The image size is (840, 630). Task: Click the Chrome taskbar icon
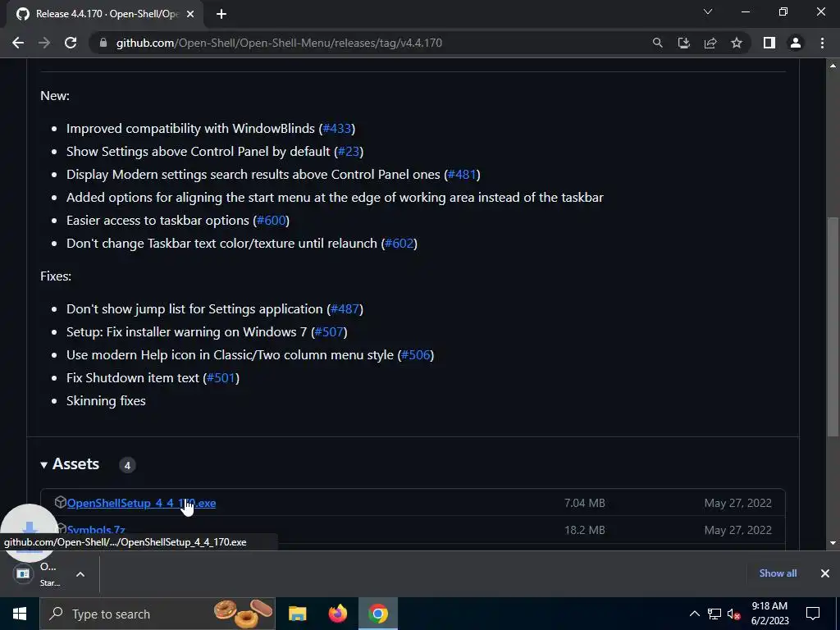click(377, 614)
